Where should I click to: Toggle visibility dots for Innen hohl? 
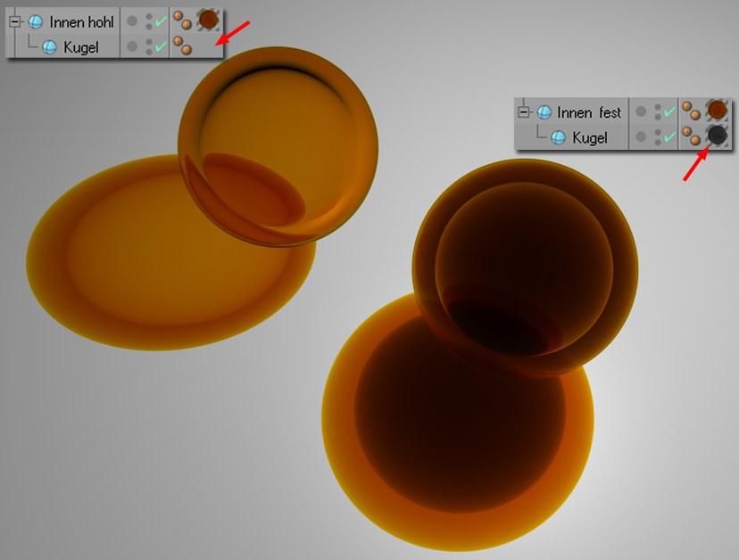click(x=148, y=21)
